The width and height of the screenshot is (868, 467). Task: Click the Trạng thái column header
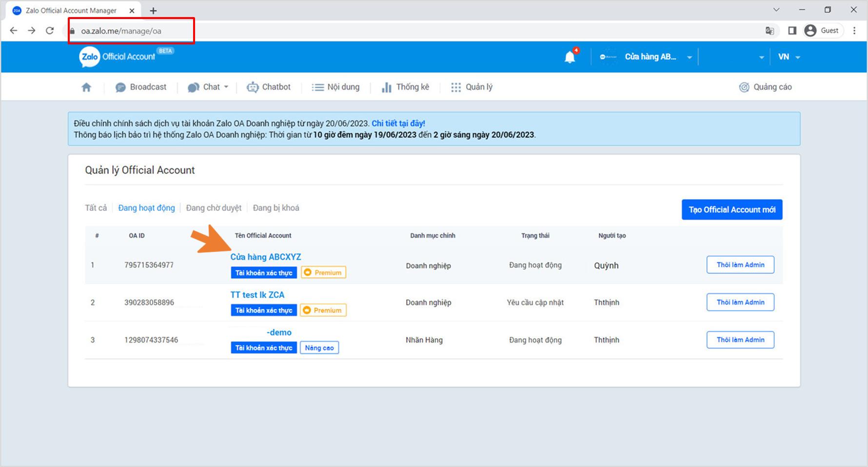pyautogui.click(x=535, y=236)
